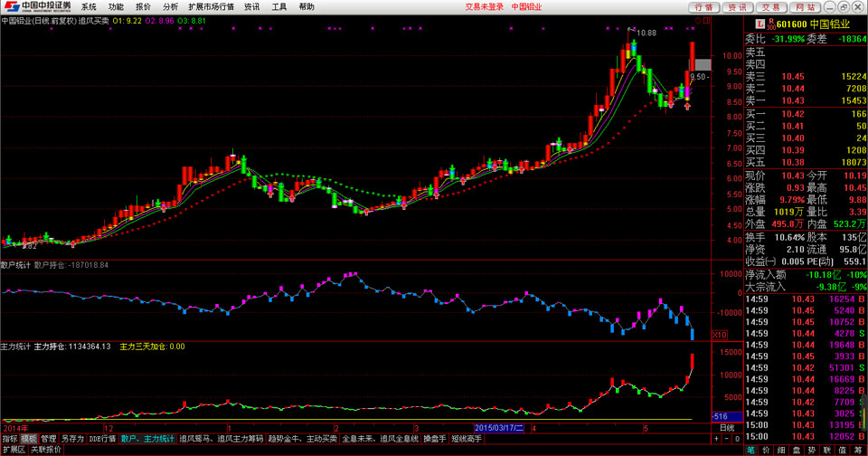The image size is (868, 456).
Task: Click the 另存为 button at bottom
Action: pos(72,439)
